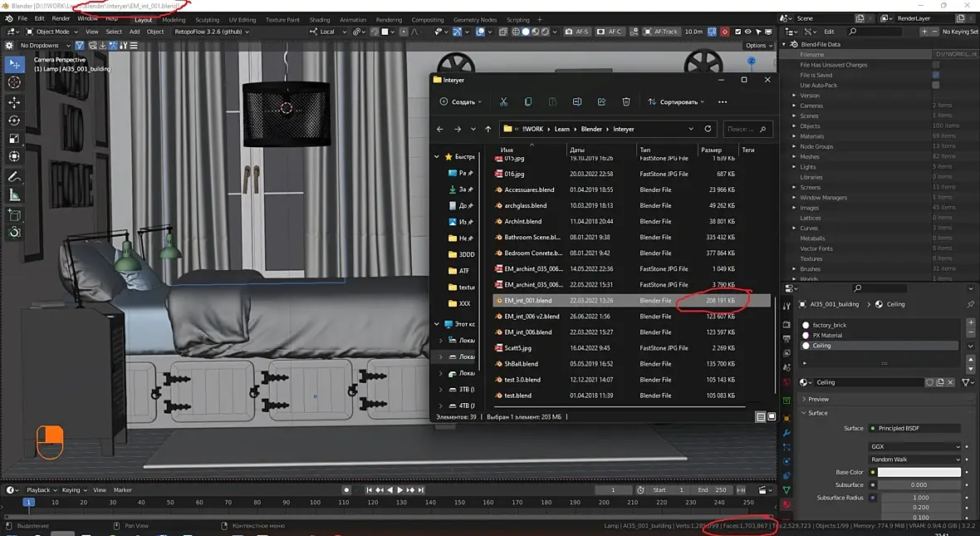Select the 3D Cursor tool
This screenshot has height=536, width=980.
(x=14, y=82)
